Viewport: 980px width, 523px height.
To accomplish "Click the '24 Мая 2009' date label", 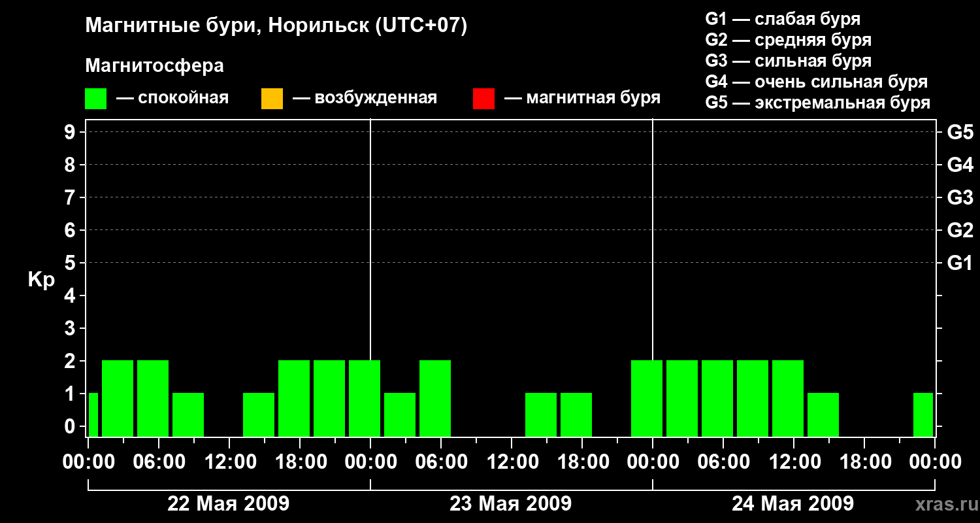I will (x=792, y=503).
